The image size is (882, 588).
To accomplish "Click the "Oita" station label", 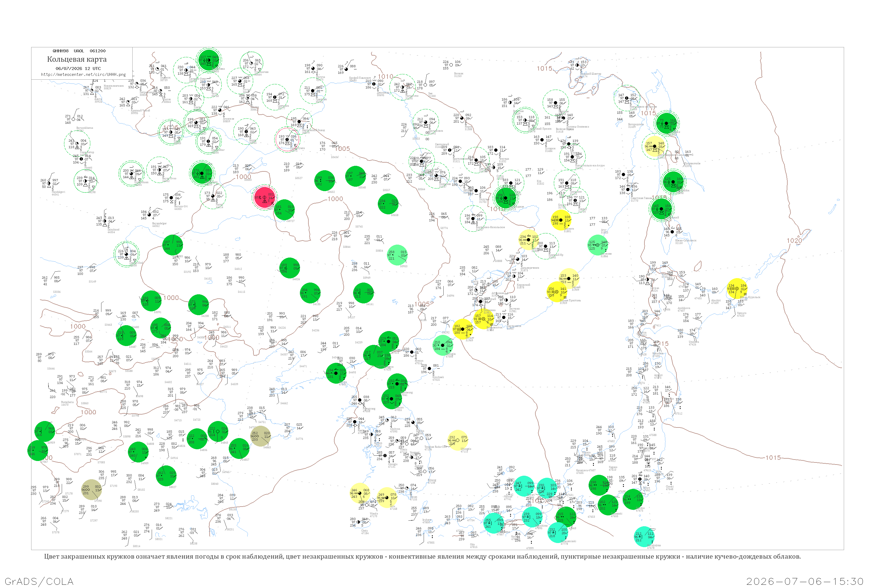I will pyautogui.click(x=472, y=544).
